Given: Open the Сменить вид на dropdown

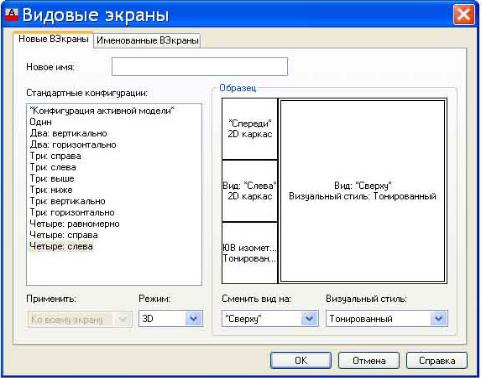Looking at the screenshot, I should (270, 319).
